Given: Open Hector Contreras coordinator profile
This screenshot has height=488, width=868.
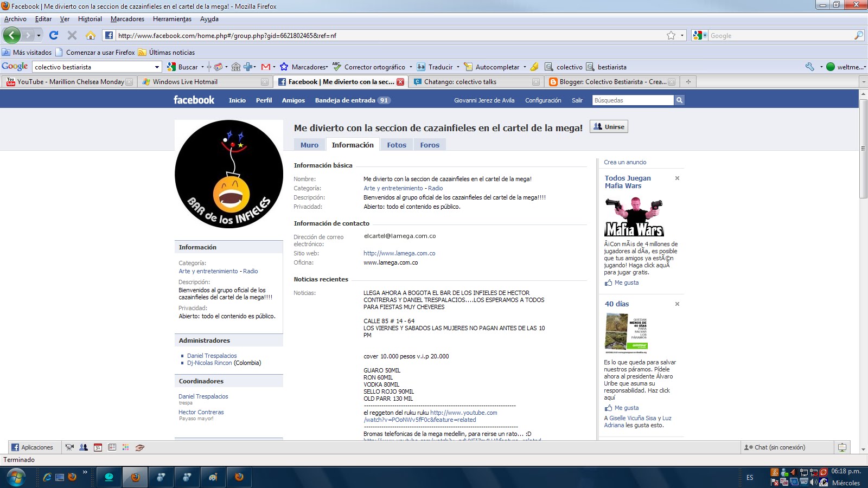Looking at the screenshot, I should pyautogui.click(x=201, y=412).
